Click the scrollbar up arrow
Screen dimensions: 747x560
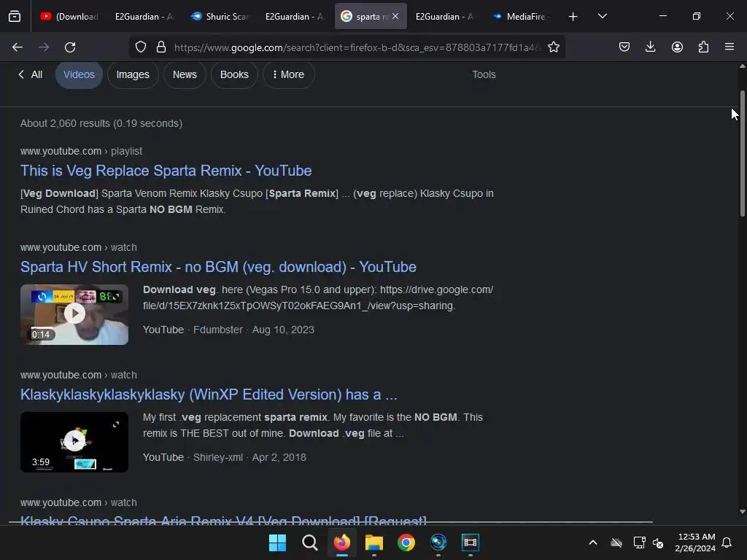pyautogui.click(x=742, y=66)
